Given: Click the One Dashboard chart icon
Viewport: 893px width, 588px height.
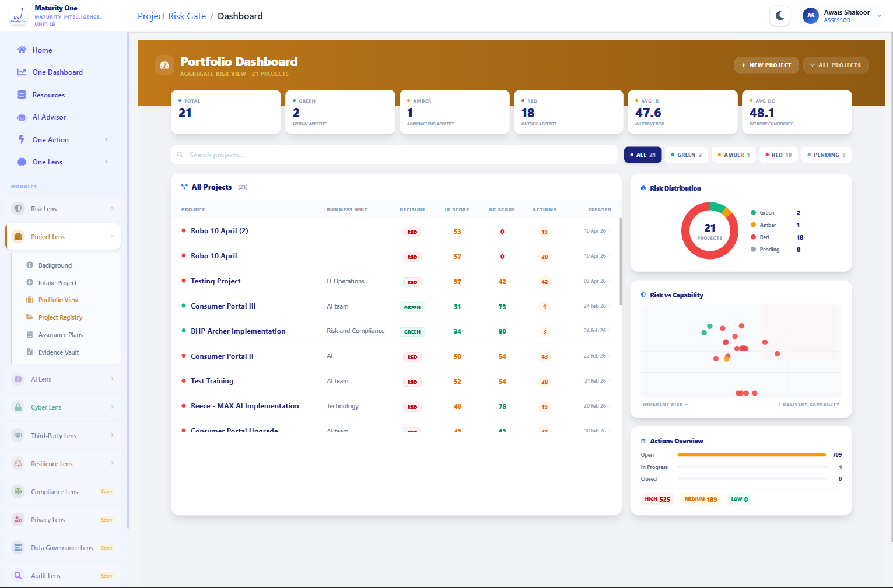Looking at the screenshot, I should [22, 72].
